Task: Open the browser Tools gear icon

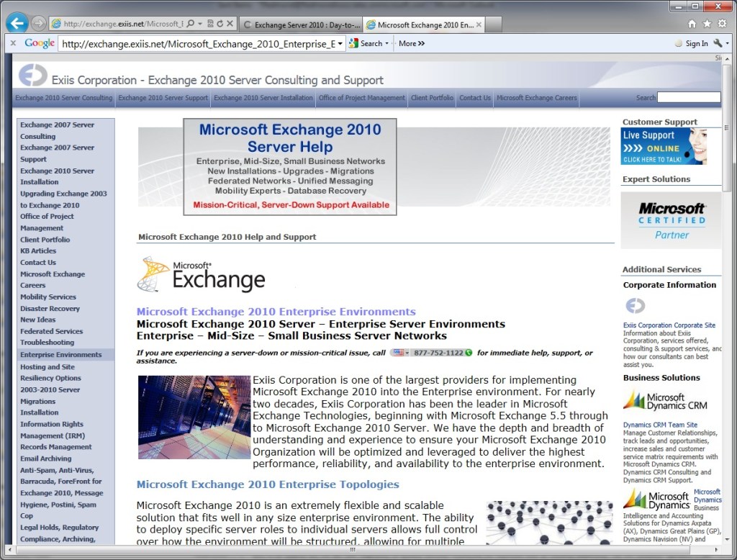Action: pyautogui.click(x=722, y=24)
